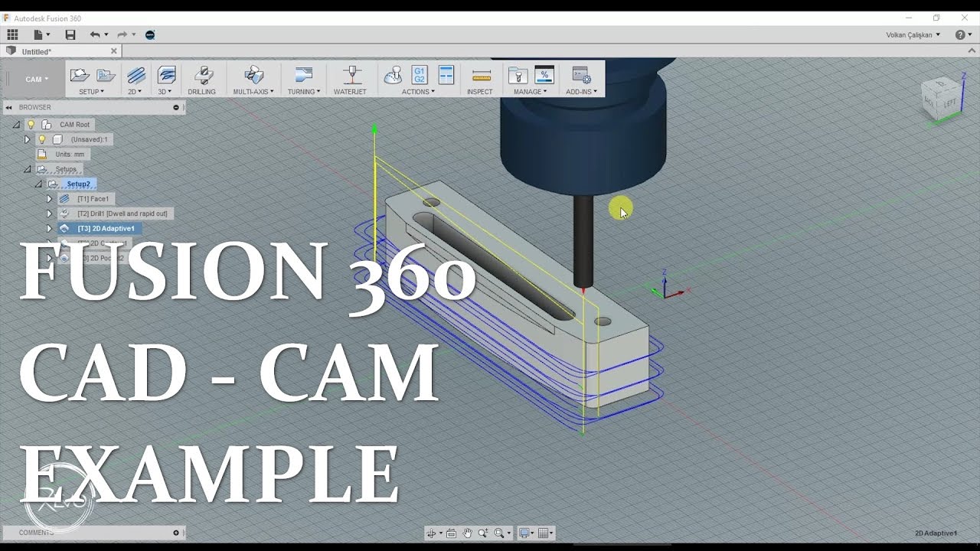The height and width of the screenshot is (551, 980).
Task: Click the New Setup icon in toolbar
Action: pyautogui.click(x=80, y=75)
